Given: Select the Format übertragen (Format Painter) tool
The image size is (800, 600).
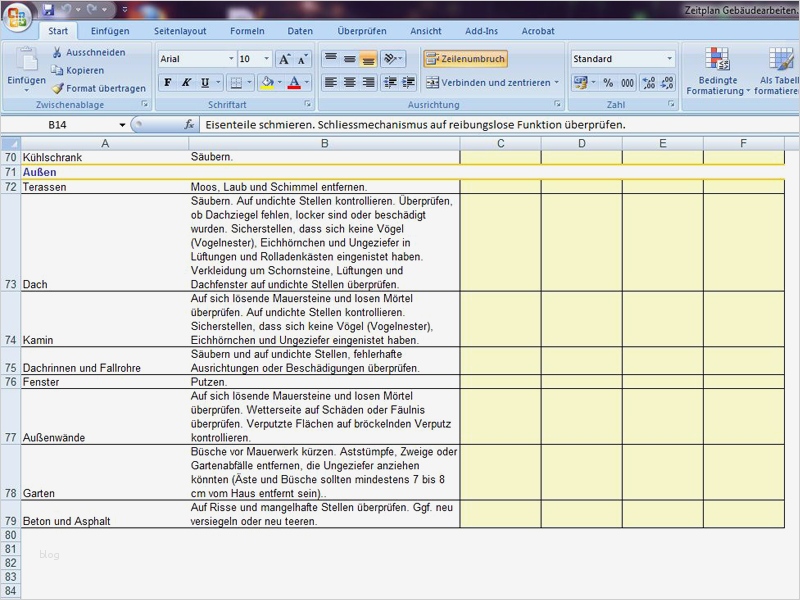Looking at the screenshot, I should click(58, 89).
